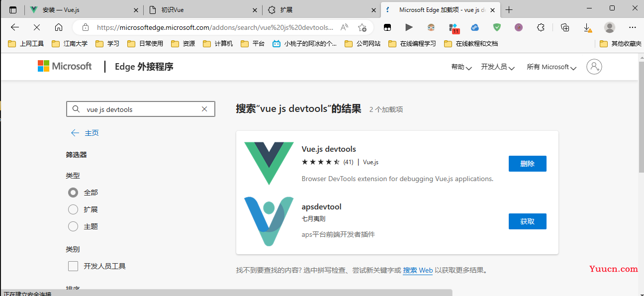Switch to the 初识Vue tab
This screenshot has height=296, width=644.
tap(203, 10)
